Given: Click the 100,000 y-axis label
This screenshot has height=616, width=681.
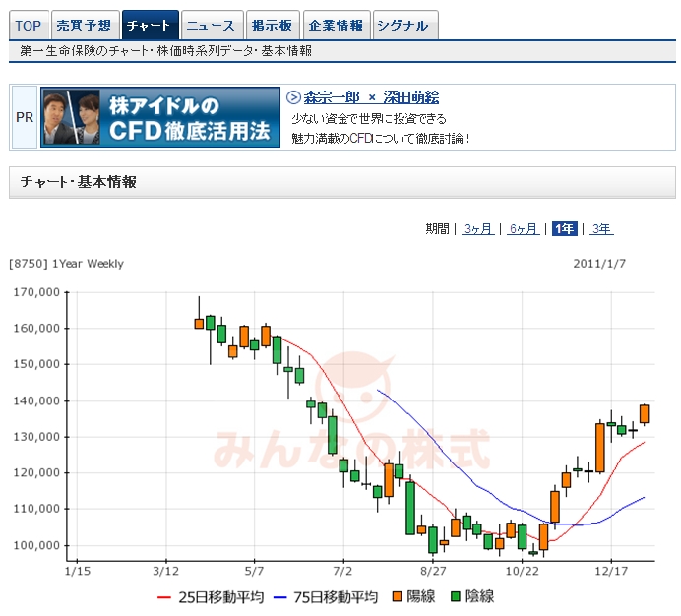Looking at the screenshot, I should coord(36,545).
